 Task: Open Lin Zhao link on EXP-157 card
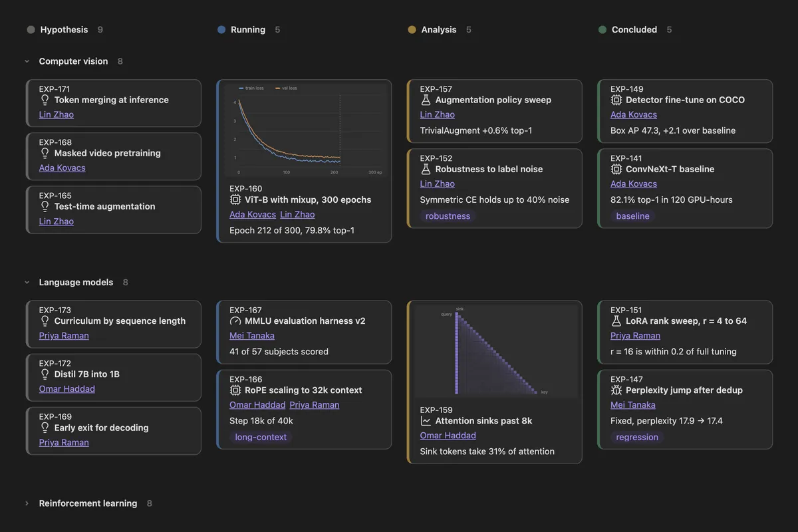pos(438,114)
